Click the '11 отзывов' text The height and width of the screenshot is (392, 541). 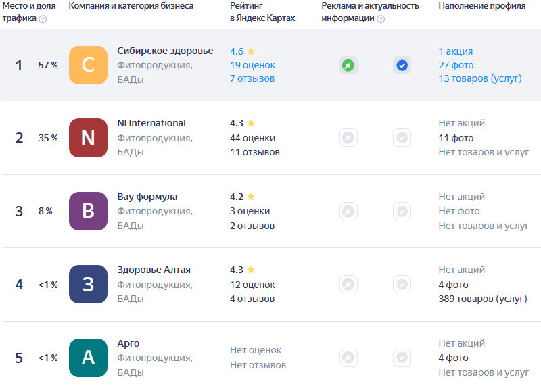pyautogui.click(x=255, y=152)
